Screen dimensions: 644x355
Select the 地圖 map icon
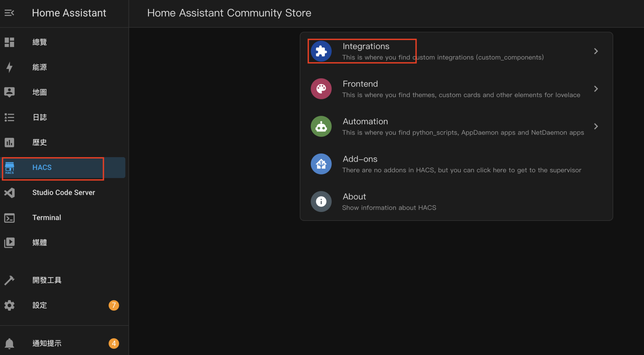click(x=9, y=92)
